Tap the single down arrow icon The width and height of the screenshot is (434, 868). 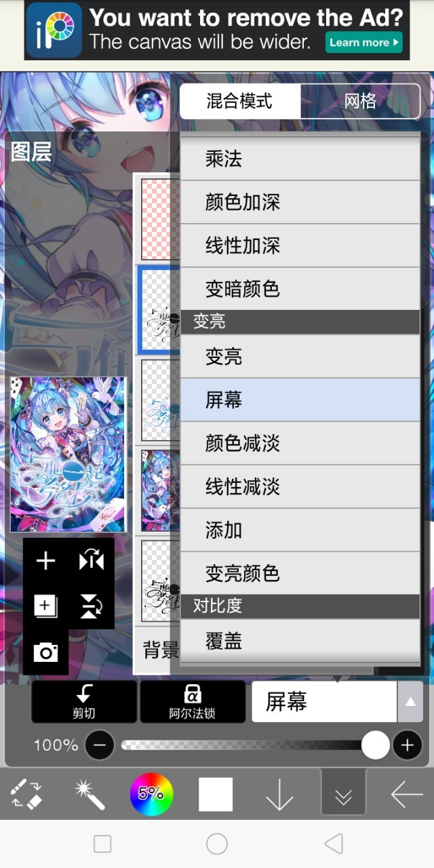click(x=279, y=794)
